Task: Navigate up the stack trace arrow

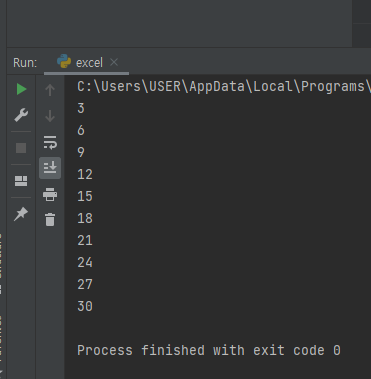Action: click(x=50, y=90)
